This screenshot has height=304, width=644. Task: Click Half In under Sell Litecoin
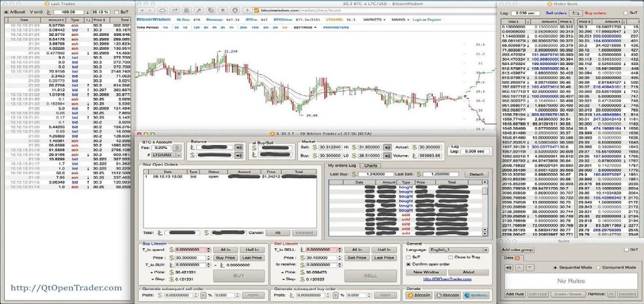383,249
